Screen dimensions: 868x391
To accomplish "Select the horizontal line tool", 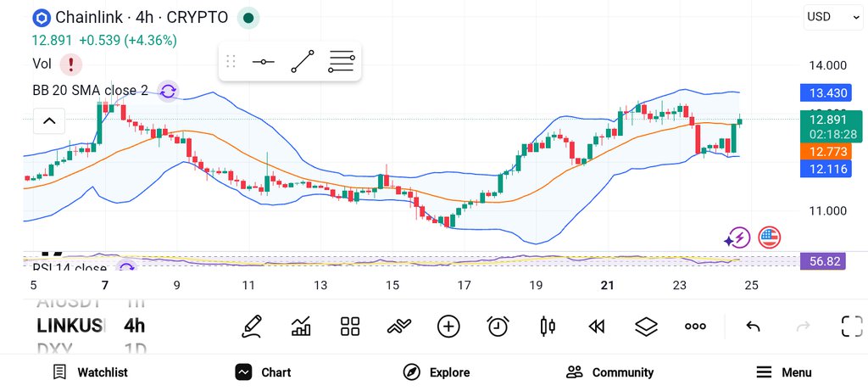I will (263, 61).
